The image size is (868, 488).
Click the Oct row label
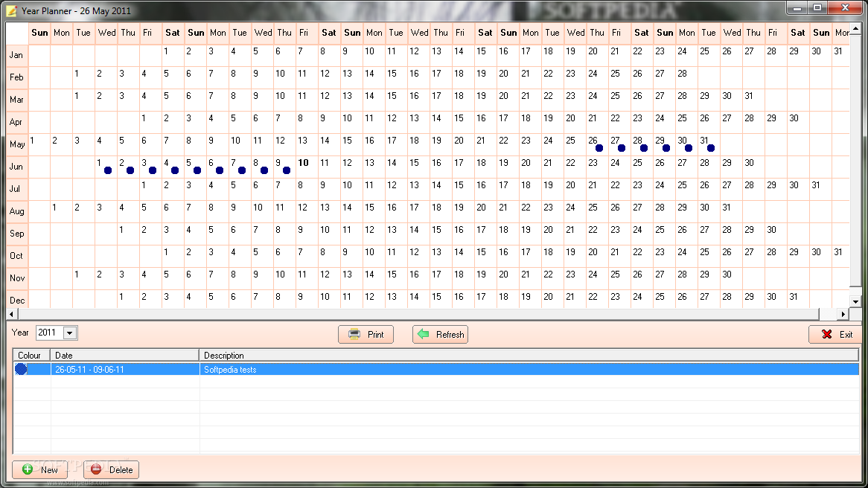(16, 256)
